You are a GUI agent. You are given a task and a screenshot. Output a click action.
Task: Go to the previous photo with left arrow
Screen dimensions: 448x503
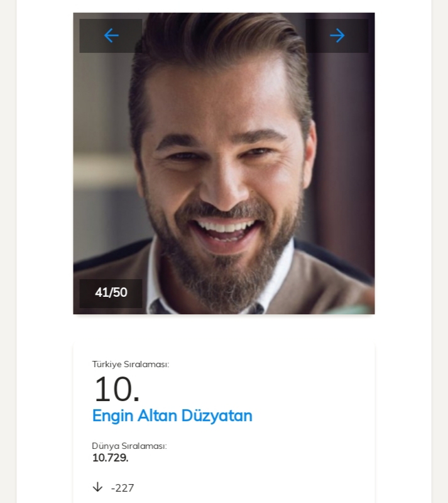coord(111,36)
